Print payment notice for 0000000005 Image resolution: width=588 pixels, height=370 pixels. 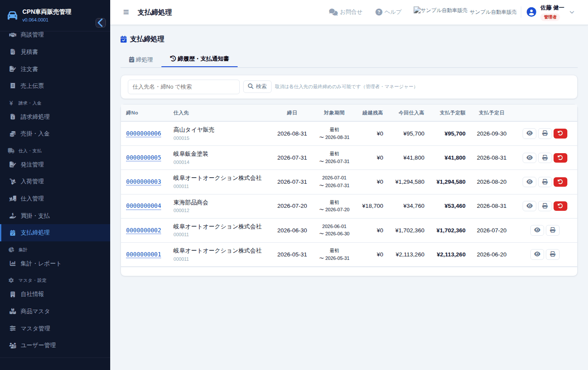[545, 157]
